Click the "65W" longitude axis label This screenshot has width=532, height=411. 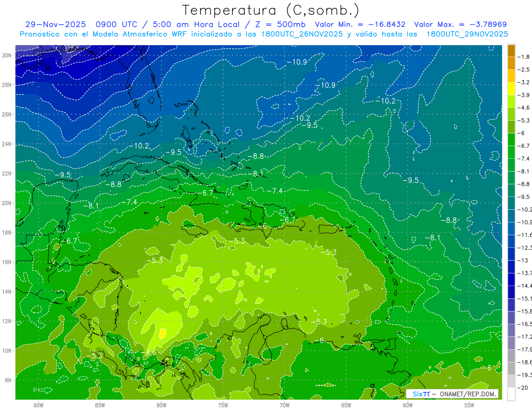(x=346, y=406)
